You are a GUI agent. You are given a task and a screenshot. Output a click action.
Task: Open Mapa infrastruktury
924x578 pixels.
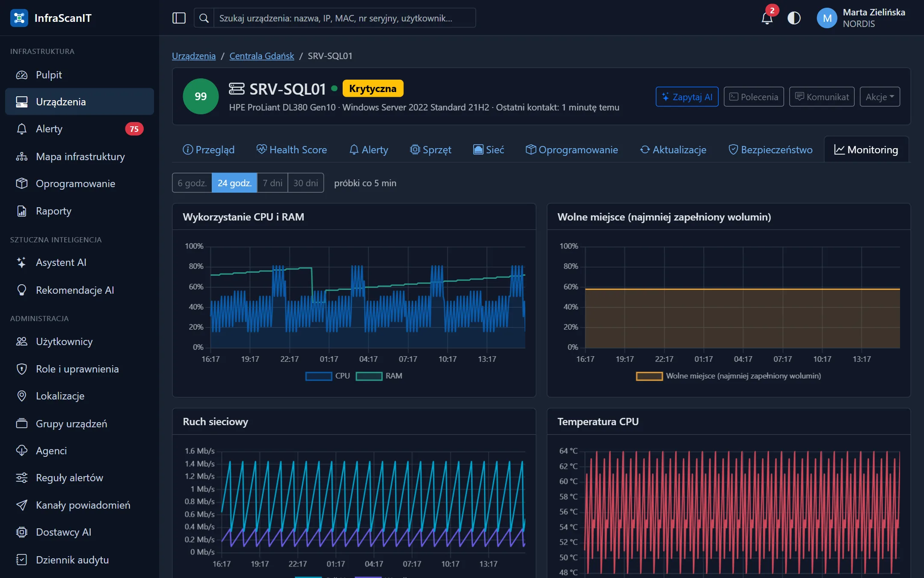tap(80, 156)
